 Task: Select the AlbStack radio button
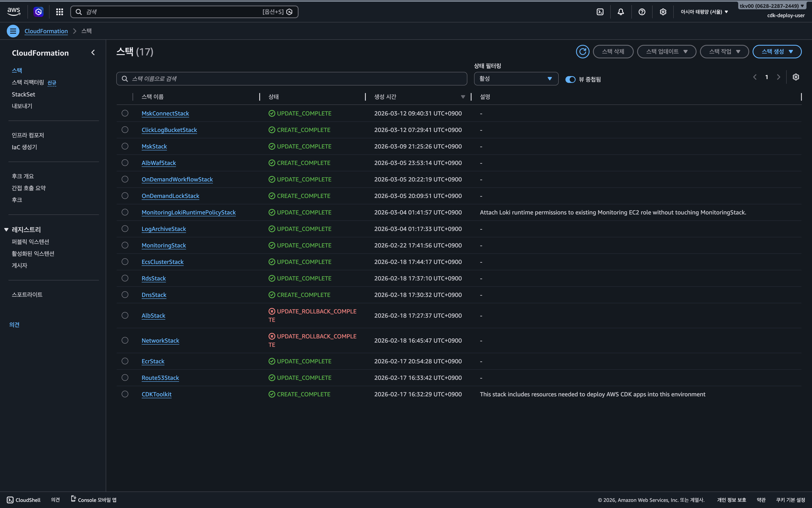point(125,316)
